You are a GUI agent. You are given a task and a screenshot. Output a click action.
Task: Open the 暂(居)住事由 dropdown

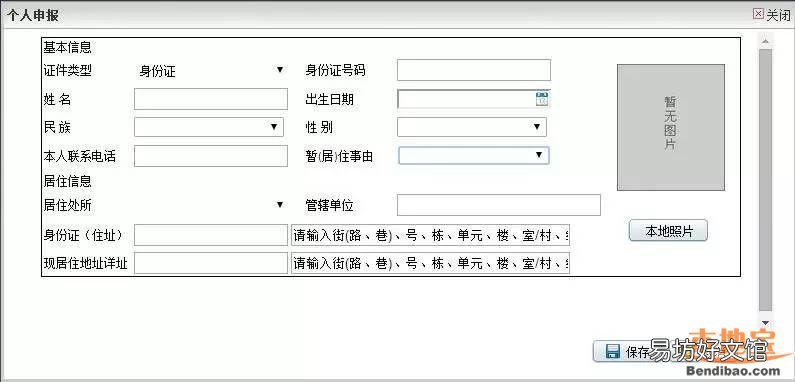[474, 155]
